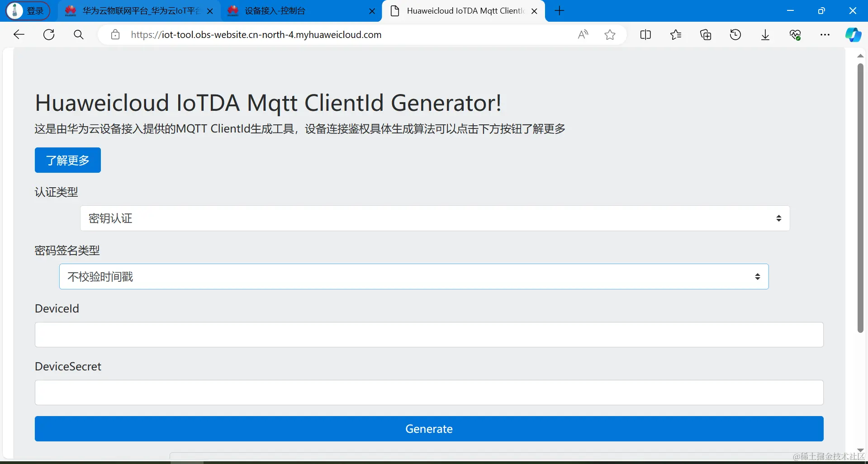This screenshot has height=464, width=868.
Task: Close the 设备接入-控制台 tab
Action: pos(372,11)
